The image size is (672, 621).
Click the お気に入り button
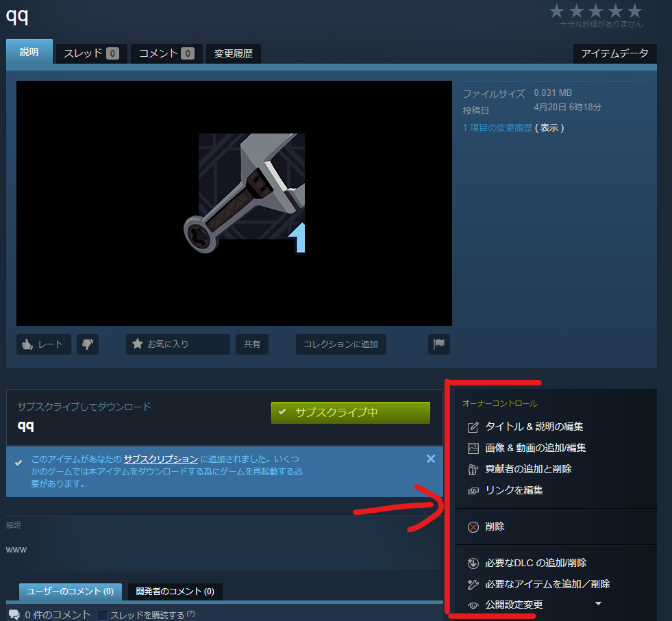[178, 344]
